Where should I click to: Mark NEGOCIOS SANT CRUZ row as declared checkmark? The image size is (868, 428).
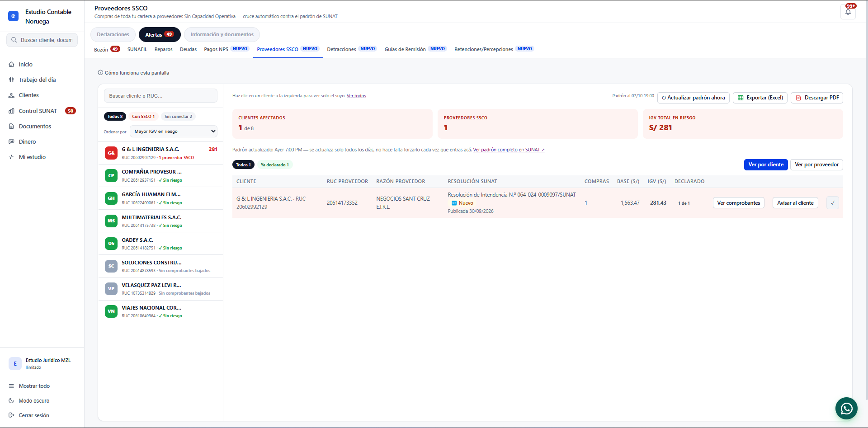[x=832, y=203]
